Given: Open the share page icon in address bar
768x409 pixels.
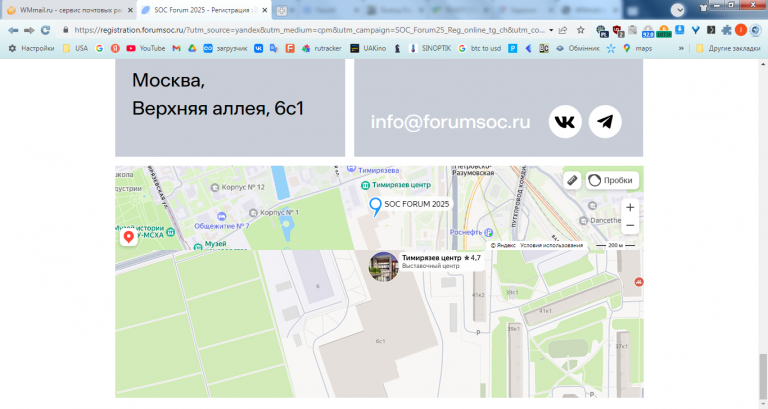Looking at the screenshot, I should tap(563, 30).
